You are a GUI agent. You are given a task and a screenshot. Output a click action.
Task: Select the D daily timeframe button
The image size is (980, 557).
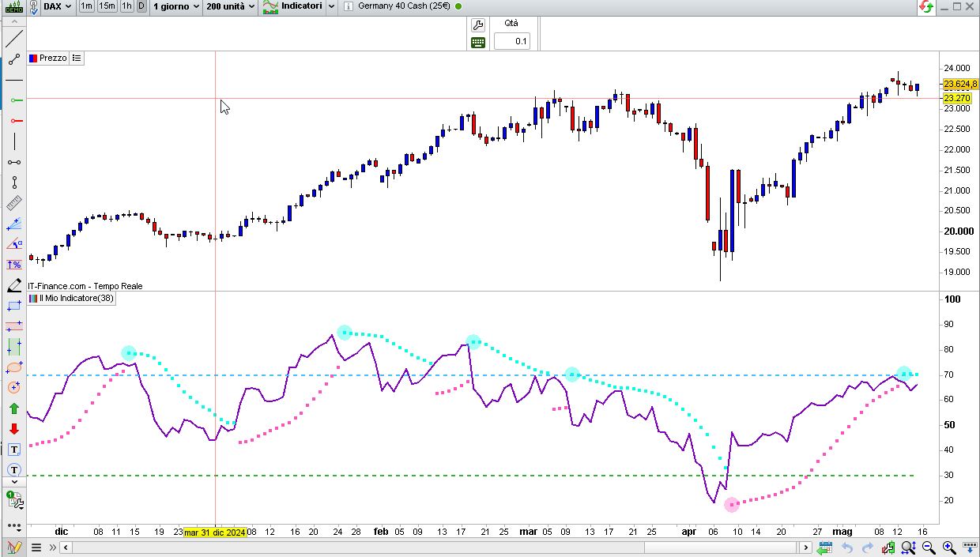[141, 6]
